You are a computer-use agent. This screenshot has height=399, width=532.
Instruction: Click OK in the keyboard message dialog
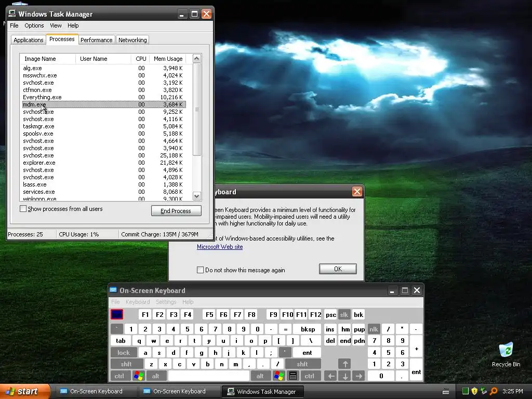tap(338, 269)
